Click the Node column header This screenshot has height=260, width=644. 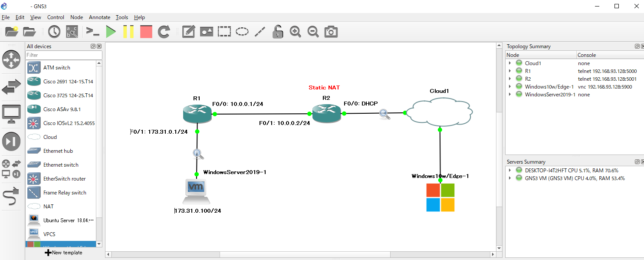[x=541, y=55]
